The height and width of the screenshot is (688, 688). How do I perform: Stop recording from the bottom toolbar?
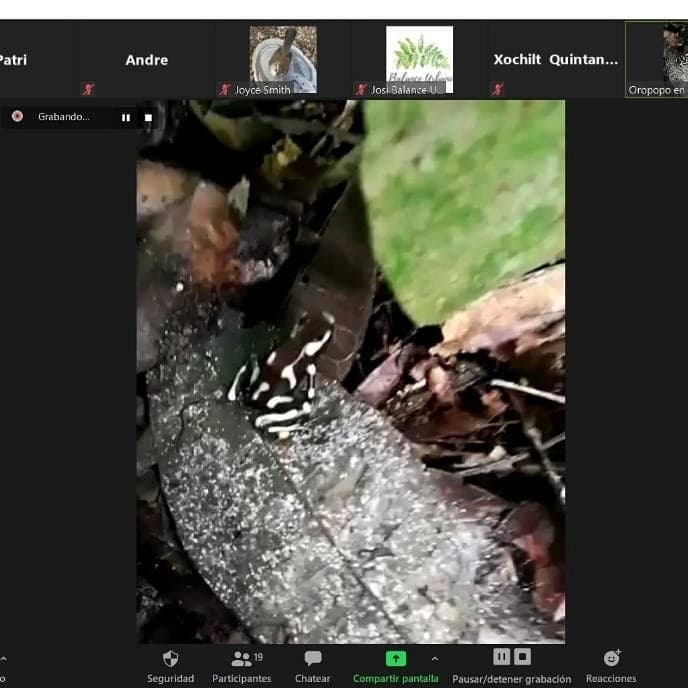pyautogui.click(x=522, y=657)
